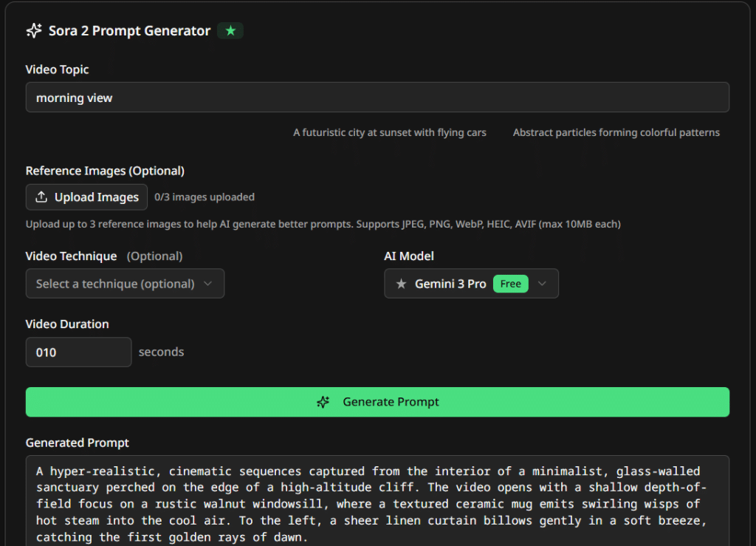Viewport: 756px width, 546px height.
Task: Click the 0/3 images uploaded counter
Action: (205, 197)
